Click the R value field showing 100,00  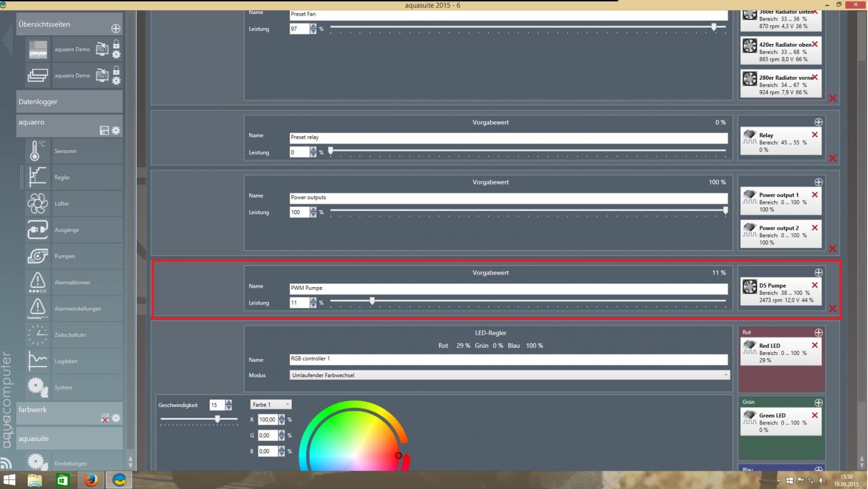[x=267, y=420]
